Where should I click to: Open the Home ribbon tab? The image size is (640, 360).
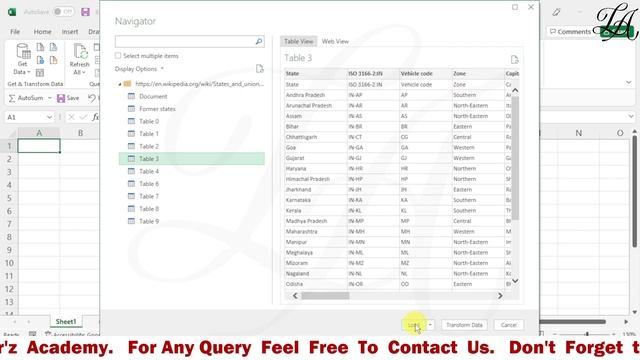(x=42, y=31)
